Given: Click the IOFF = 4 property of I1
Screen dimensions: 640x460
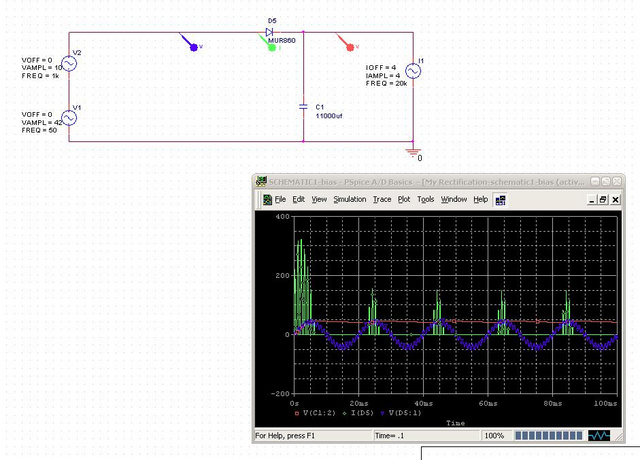Looking at the screenshot, I should pyautogui.click(x=381, y=68).
